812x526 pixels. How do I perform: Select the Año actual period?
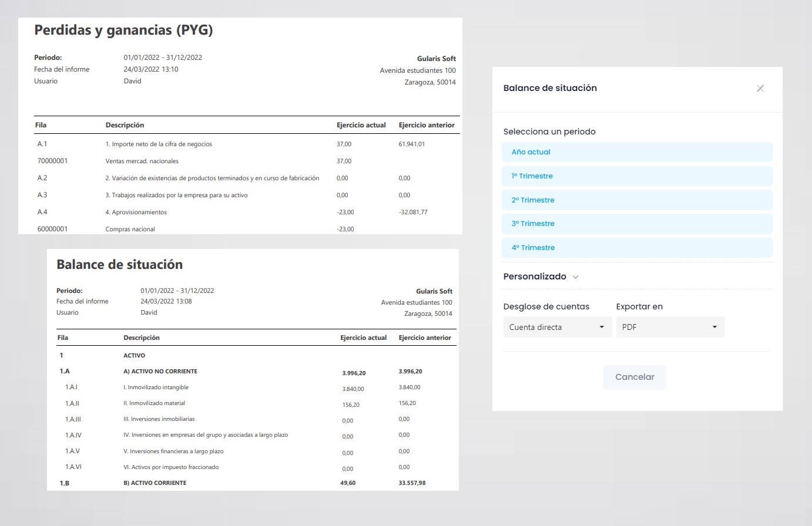(637, 152)
